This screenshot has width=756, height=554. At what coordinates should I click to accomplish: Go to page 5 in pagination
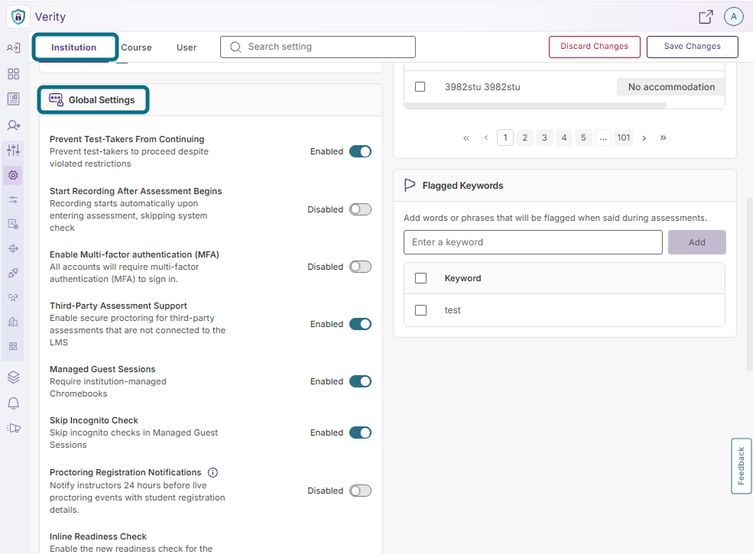tap(583, 138)
